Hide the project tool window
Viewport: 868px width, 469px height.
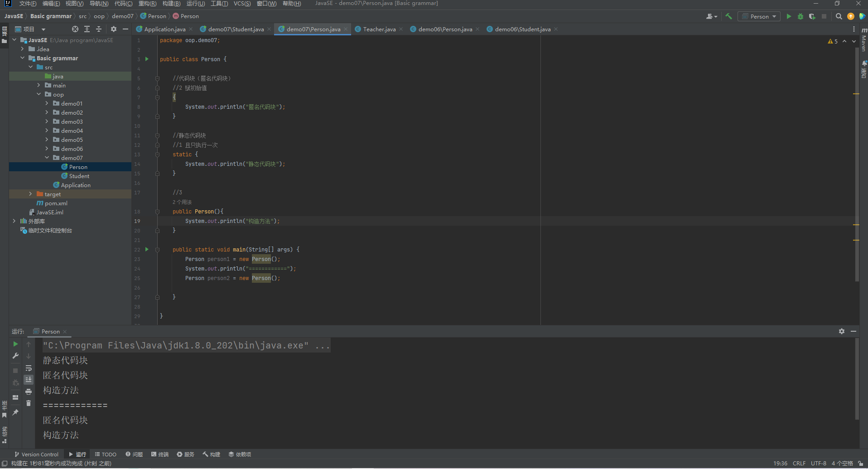tap(125, 29)
